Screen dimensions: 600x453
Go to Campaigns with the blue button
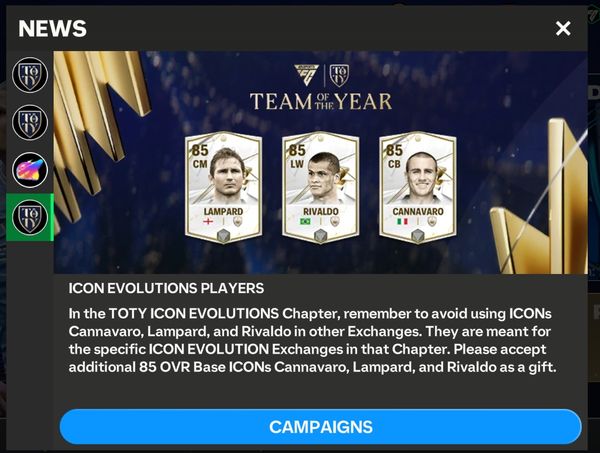tap(321, 427)
